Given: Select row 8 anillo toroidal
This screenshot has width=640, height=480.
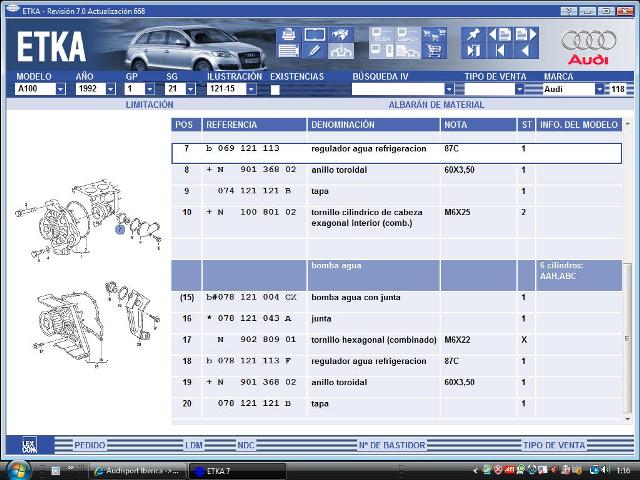Looking at the screenshot, I should [396, 174].
